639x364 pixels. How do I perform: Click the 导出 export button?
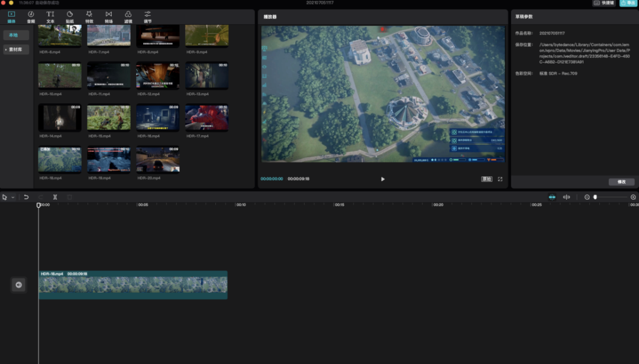pos(628,3)
